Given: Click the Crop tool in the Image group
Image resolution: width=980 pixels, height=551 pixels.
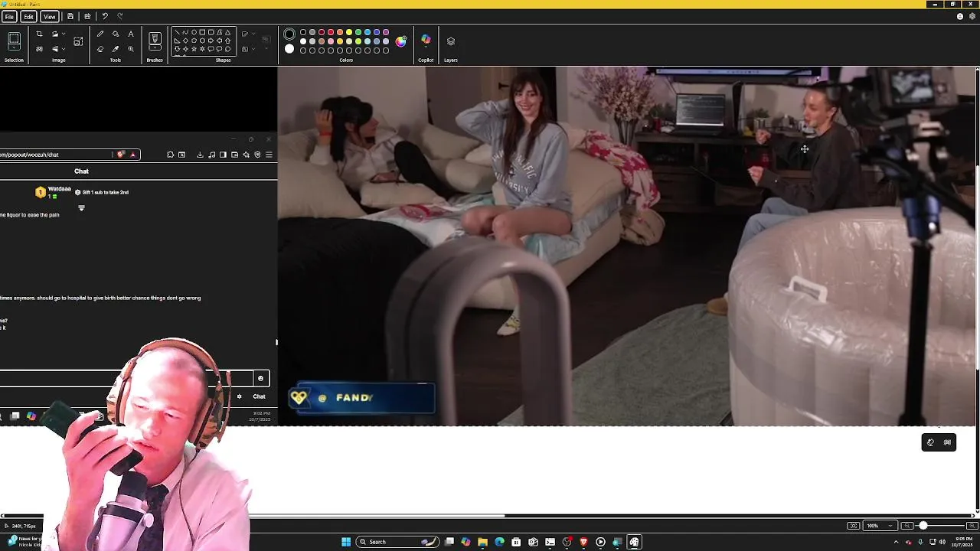Looking at the screenshot, I should click(39, 33).
